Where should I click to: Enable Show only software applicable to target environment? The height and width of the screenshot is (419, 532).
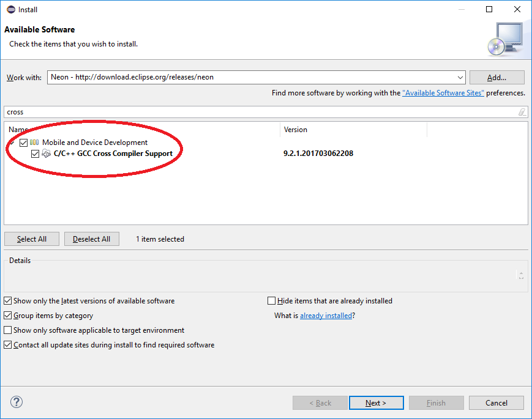tap(7, 330)
